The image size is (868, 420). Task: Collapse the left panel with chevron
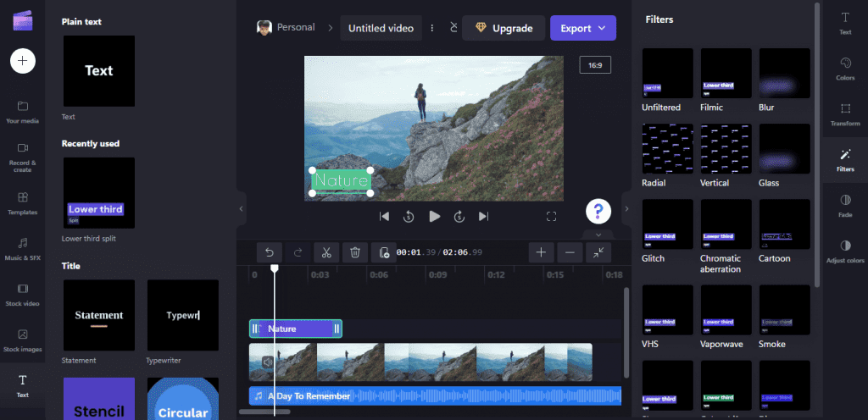pyautogui.click(x=241, y=209)
